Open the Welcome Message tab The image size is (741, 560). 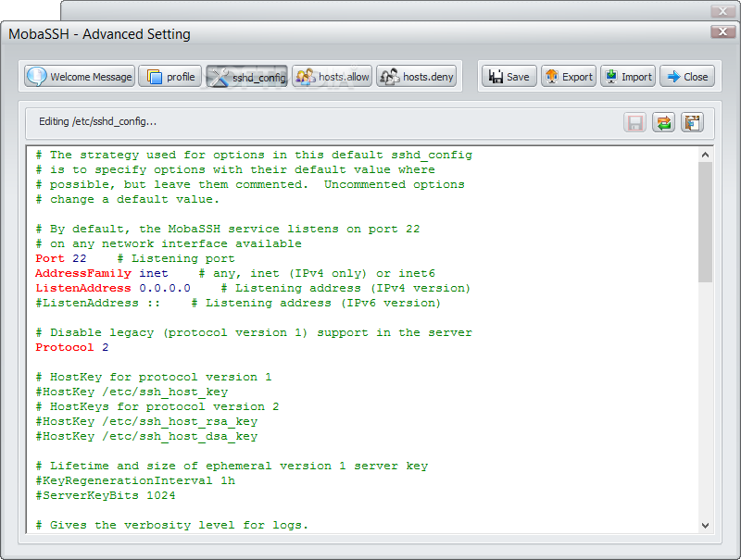click(80, 77)
